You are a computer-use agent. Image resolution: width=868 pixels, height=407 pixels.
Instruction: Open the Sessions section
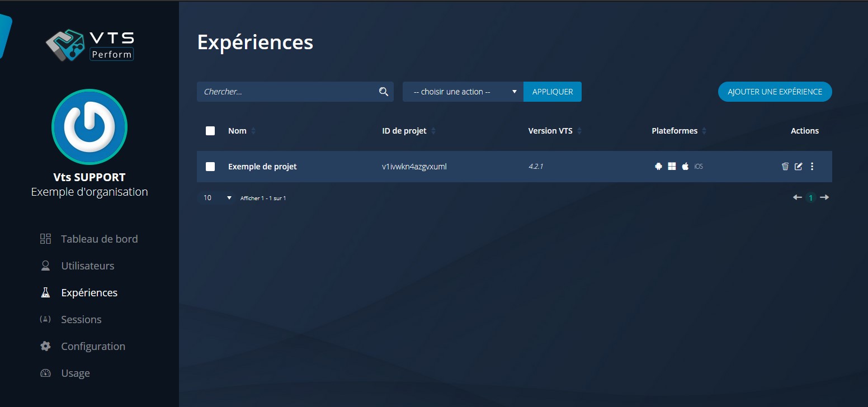[x=81, y=319]
